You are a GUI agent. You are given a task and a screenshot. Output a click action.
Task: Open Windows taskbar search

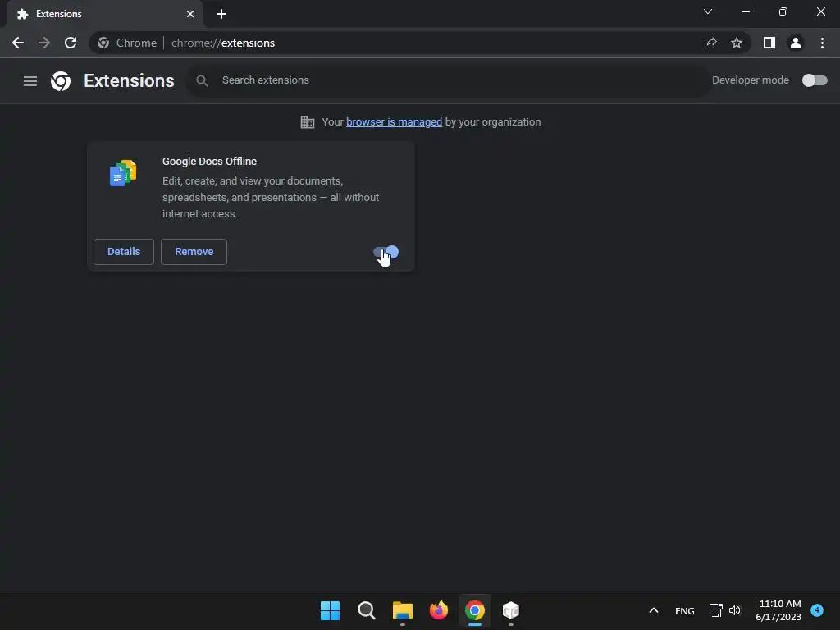pyautogui.click(x=367, y=610)
